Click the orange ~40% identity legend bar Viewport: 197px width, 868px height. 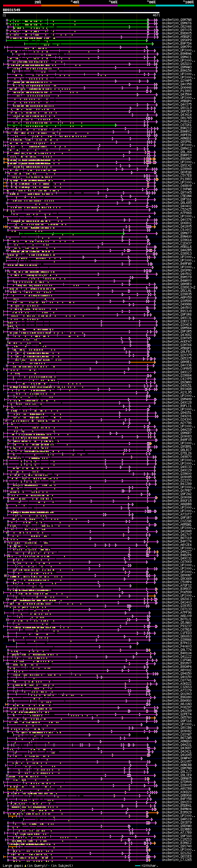coord(60,6)
